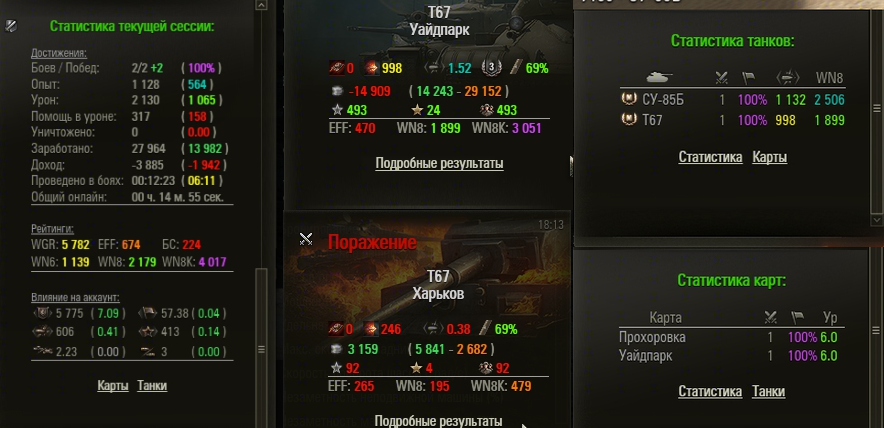Open Подробные результаты for the Уайдпарк battle
This screenshot has height=428, width=884.
pyautogui.click(x=439, y=164)
